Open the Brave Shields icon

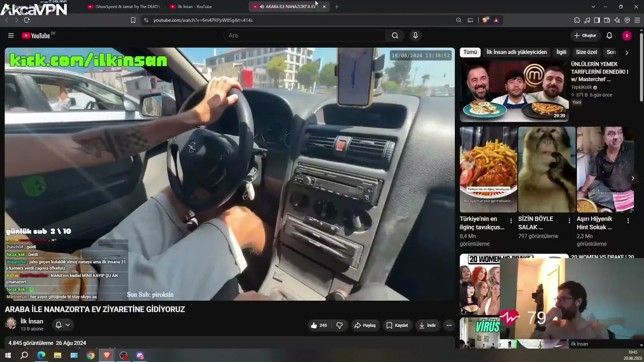pos(485,20)
